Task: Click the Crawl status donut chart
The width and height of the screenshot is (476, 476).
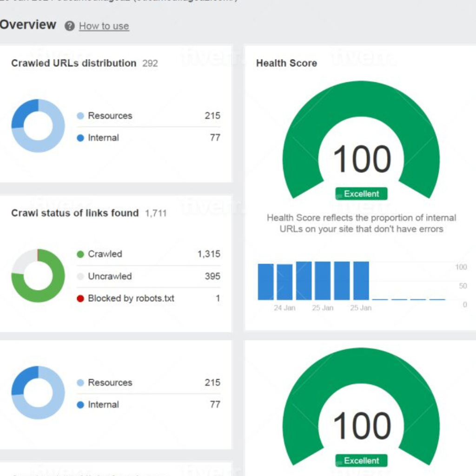Action: (x=38, y=276)
